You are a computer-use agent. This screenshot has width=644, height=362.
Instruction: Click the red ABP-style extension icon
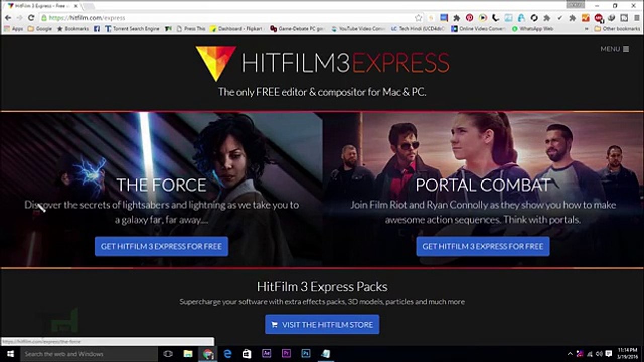[598, 18]
